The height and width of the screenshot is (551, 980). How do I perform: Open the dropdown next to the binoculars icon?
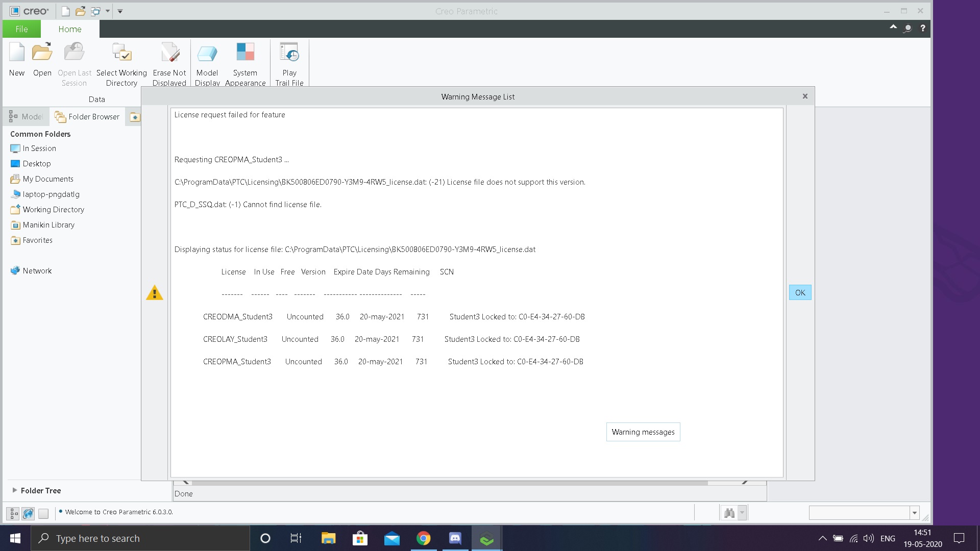(741, 512)
